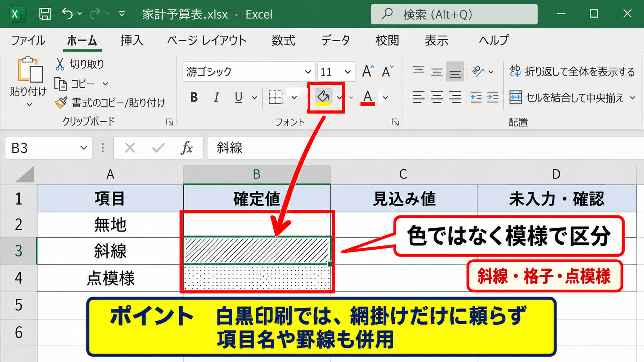Switch to the ホーム tab
This screenshot has height=362, width=644.
82,40
